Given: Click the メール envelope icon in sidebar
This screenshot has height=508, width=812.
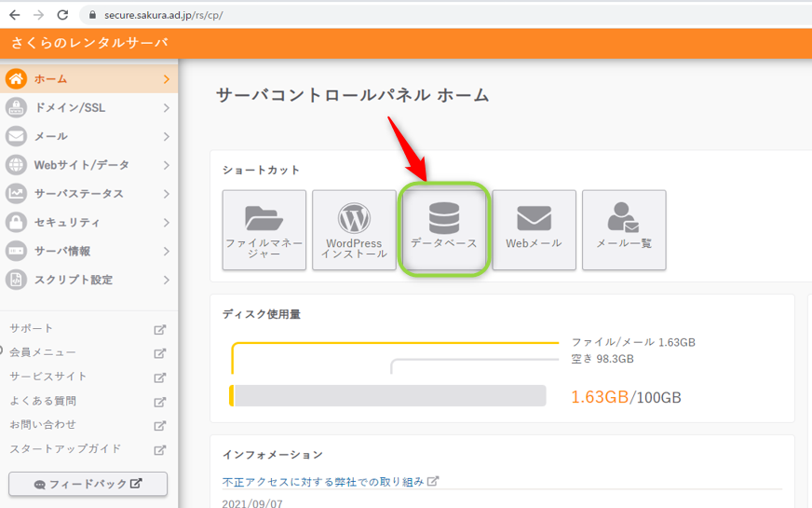Looking at the screenshot, I should [16, 136].
